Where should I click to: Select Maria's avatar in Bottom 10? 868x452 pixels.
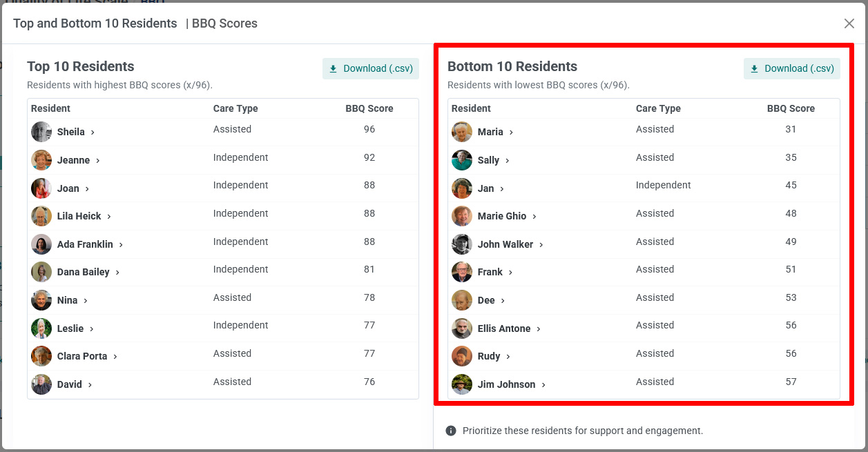[x=462, y=132]
